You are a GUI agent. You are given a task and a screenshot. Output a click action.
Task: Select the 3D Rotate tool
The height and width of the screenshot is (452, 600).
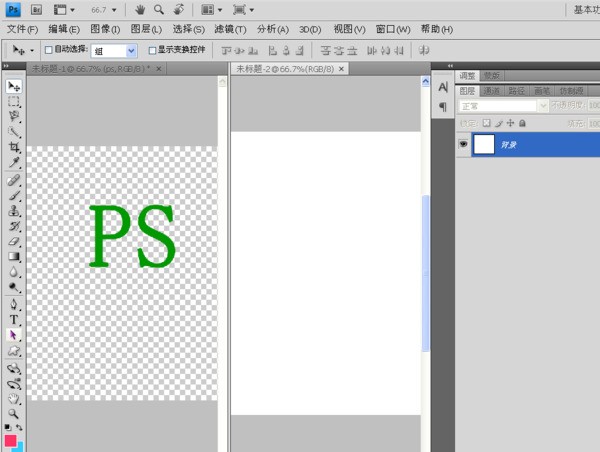(14, 369)
